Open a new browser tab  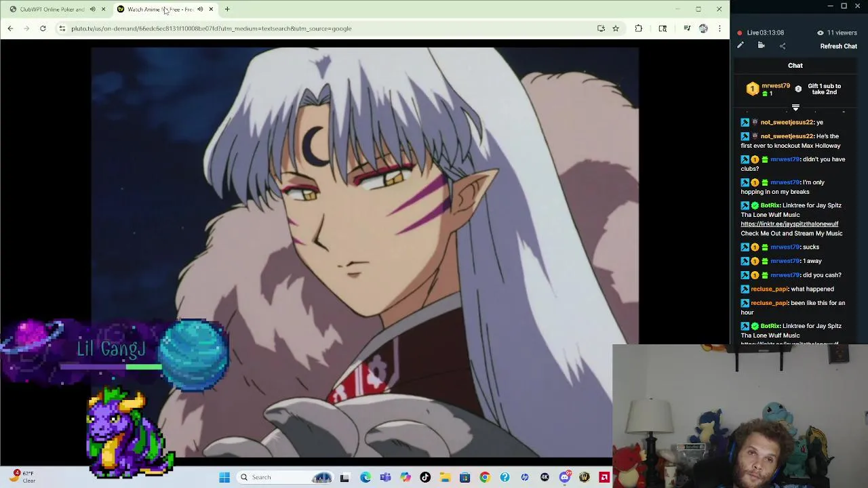tap(227, 9)
